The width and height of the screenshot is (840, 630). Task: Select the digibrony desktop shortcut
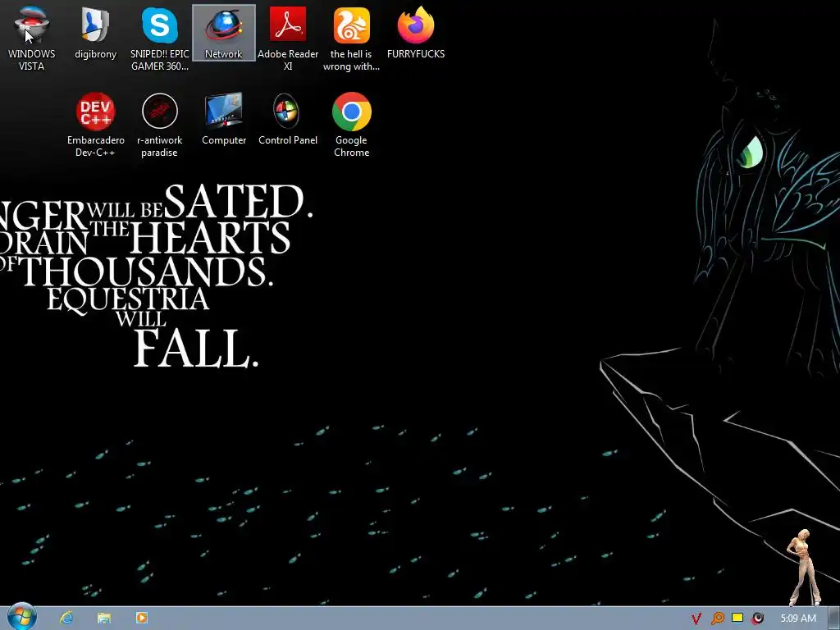(x=95, y=33)
